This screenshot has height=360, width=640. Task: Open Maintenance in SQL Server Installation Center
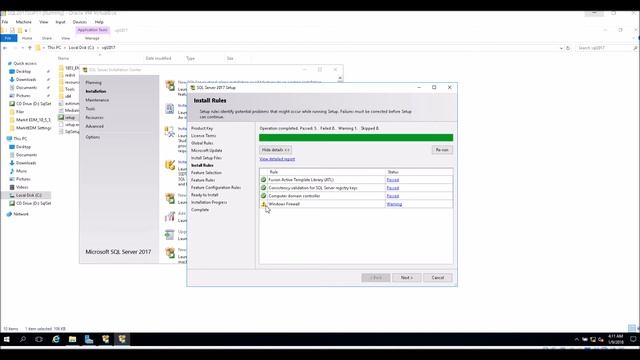(x=97, y=100)
